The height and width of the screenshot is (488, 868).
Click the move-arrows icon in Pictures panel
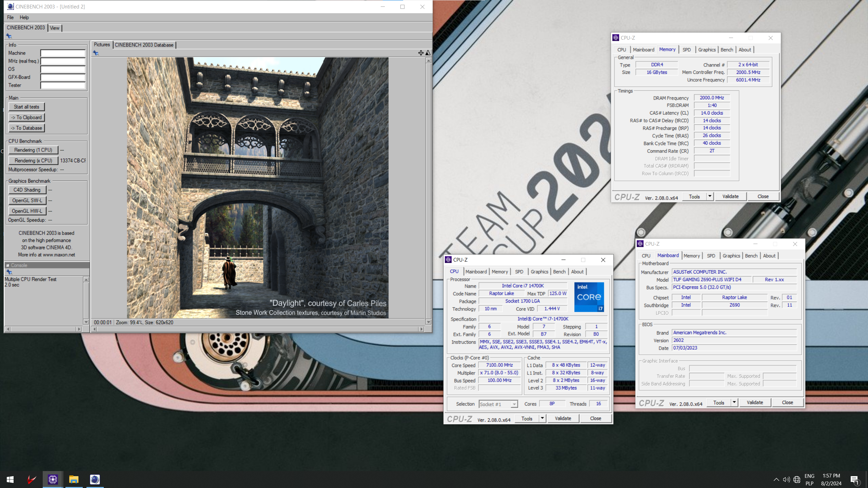[x=421, y=53]
